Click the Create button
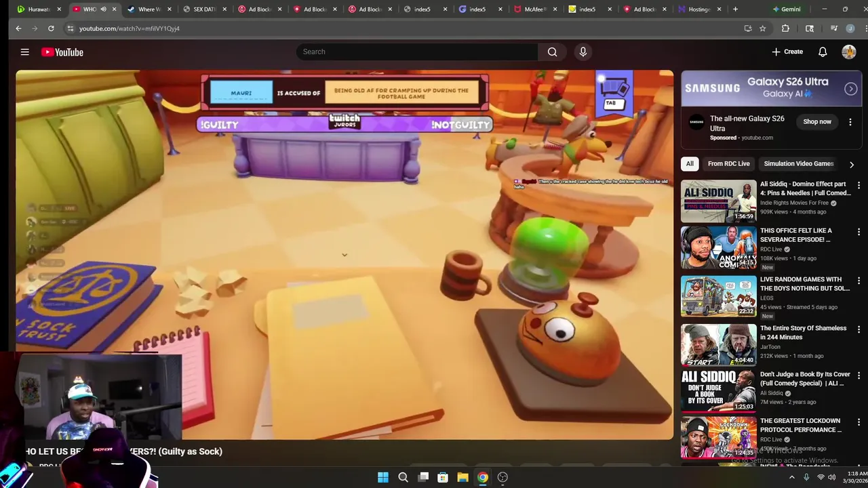The image size is (868, 488). (x=787, y=52)
